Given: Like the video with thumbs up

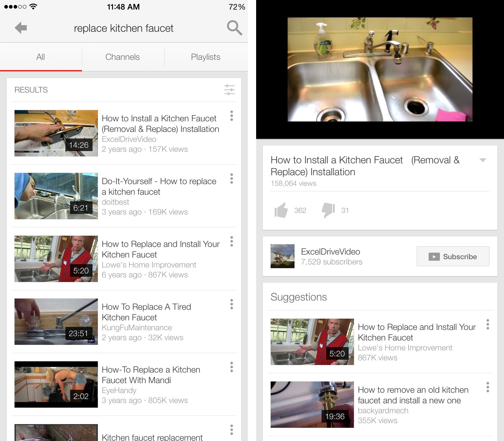Looking at the screenshot, I should pyautogui.click(x=281, y=210).
